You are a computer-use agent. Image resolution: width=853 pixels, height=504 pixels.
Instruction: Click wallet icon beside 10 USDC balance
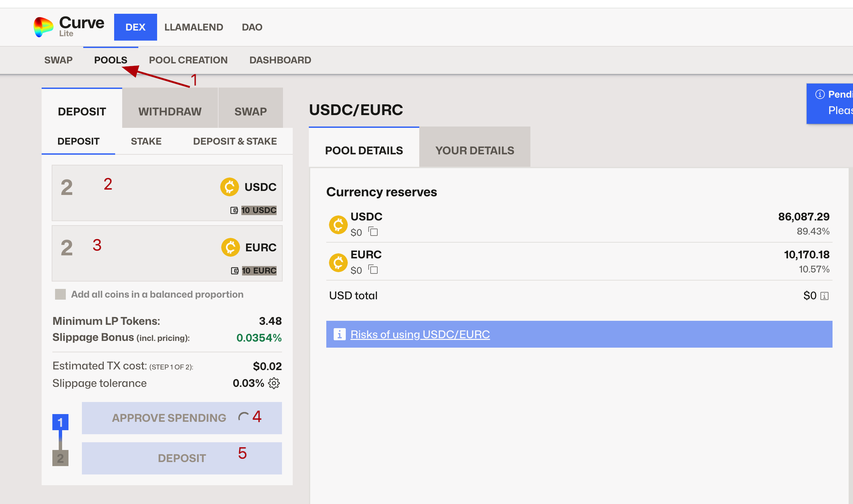pyautogui.click(x=234, y=211)
